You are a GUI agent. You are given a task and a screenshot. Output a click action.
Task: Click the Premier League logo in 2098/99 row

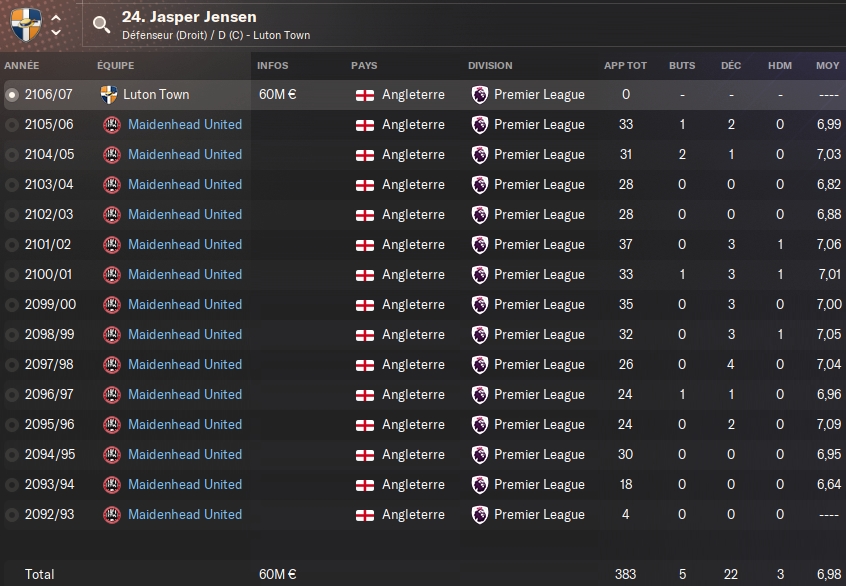[480, 335]
